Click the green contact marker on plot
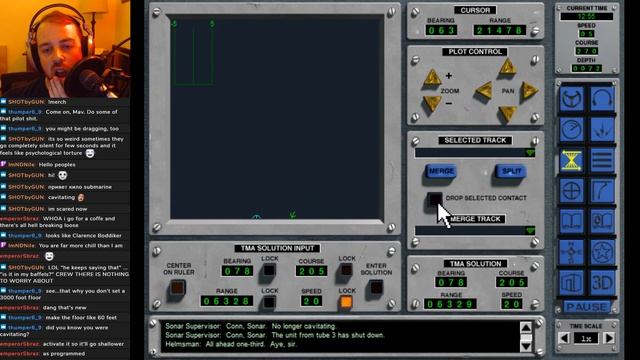The width and height of the screenshot is (640, 360). (293, 215)
